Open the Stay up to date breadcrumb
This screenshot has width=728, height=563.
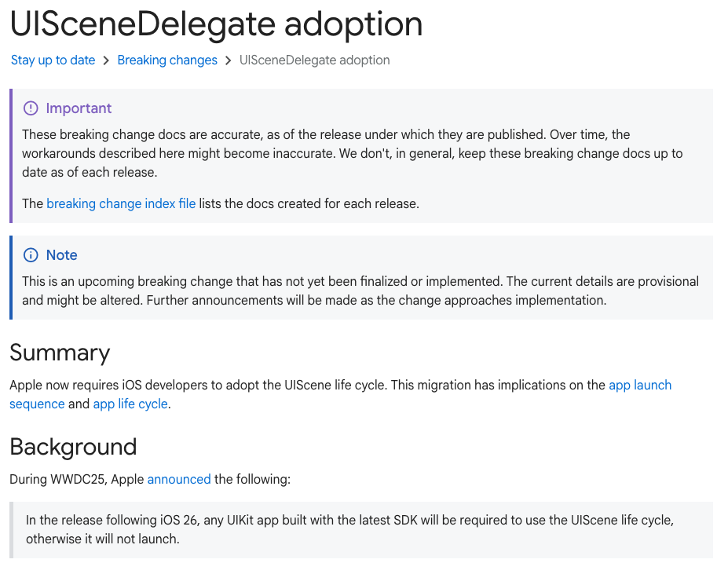(53, 60)
